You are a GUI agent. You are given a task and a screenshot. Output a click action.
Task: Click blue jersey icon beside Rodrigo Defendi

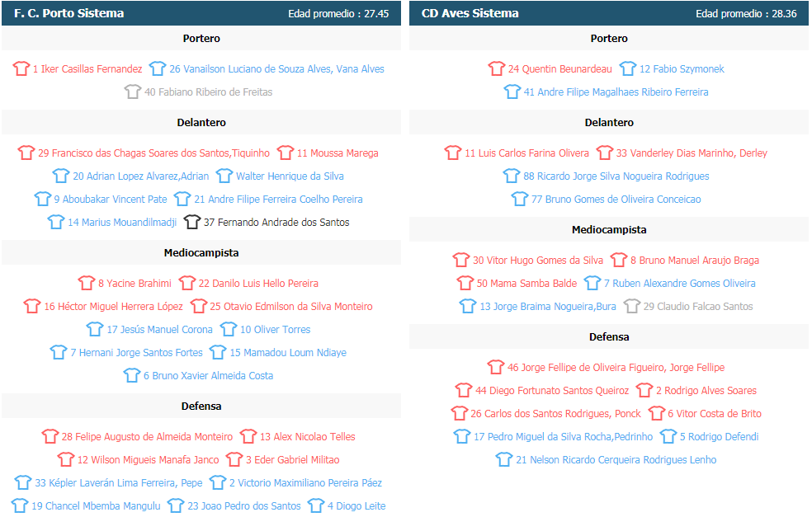[x=668, y=436]
